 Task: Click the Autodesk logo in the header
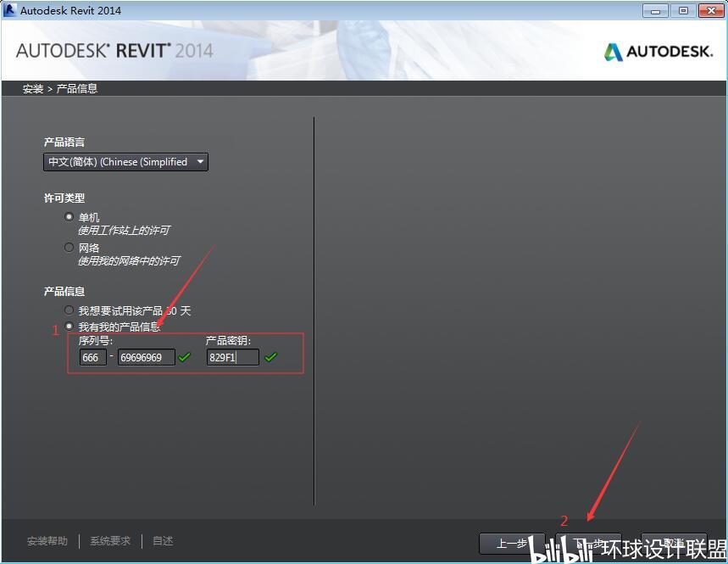click(659, 52)
